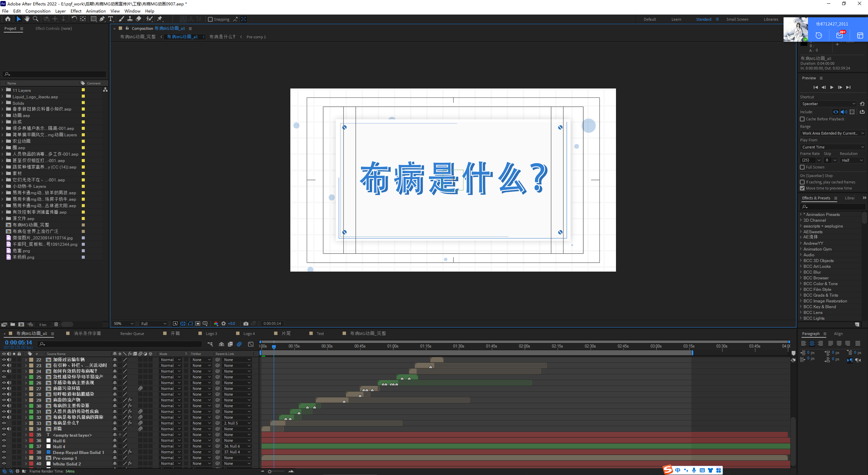Open the composition mini-flowchart in timeline
868x475 pixels.
[210, 344]
